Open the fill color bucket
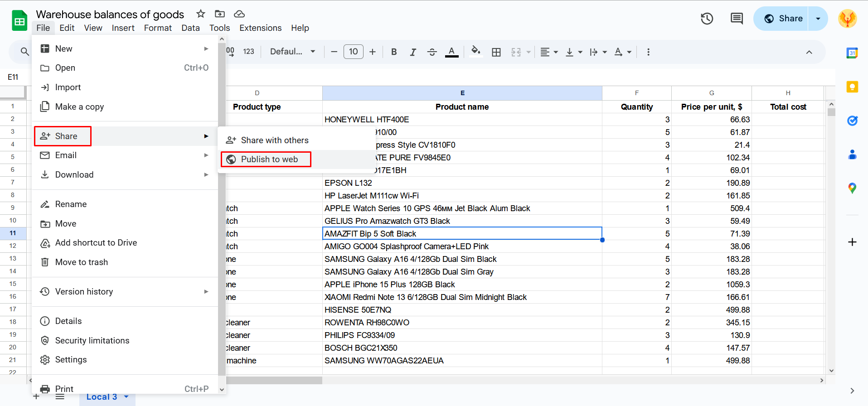 click(x=475, y=51)
